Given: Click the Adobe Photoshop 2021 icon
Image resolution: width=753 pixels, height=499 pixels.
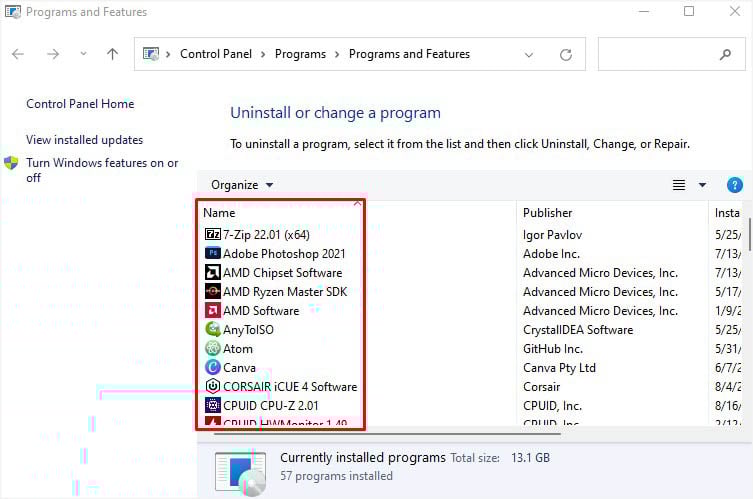Looking at the screenshot, I should tap(213, 253).
